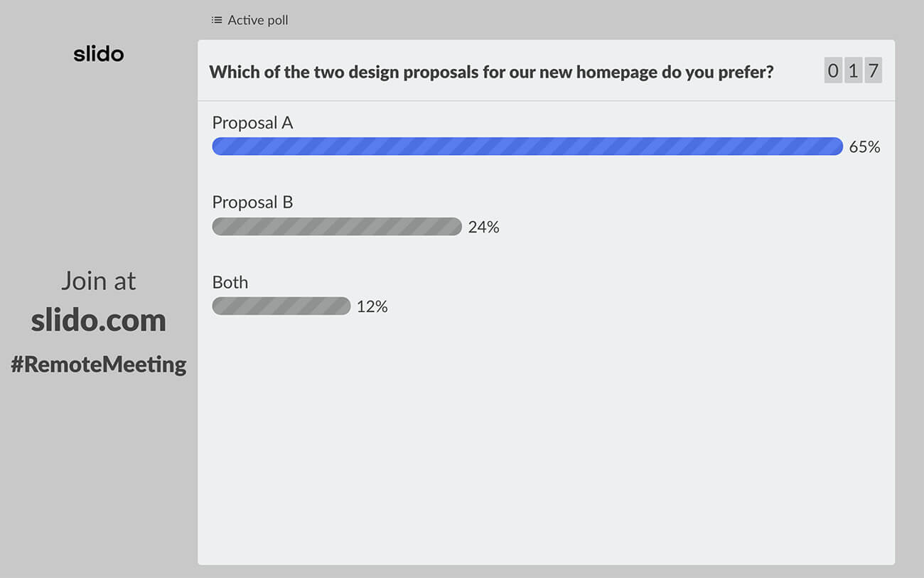Click the #RemoteMeeting event code

click(x=98, y=364)
